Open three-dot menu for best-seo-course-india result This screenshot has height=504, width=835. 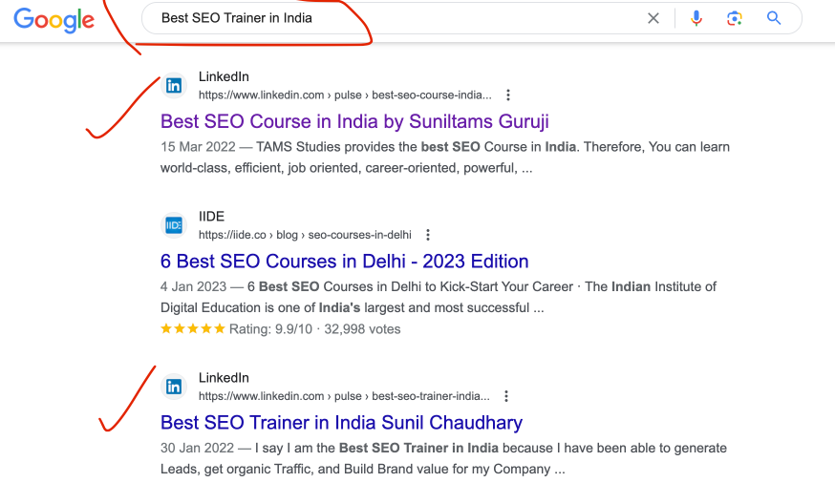click(508, 94)
